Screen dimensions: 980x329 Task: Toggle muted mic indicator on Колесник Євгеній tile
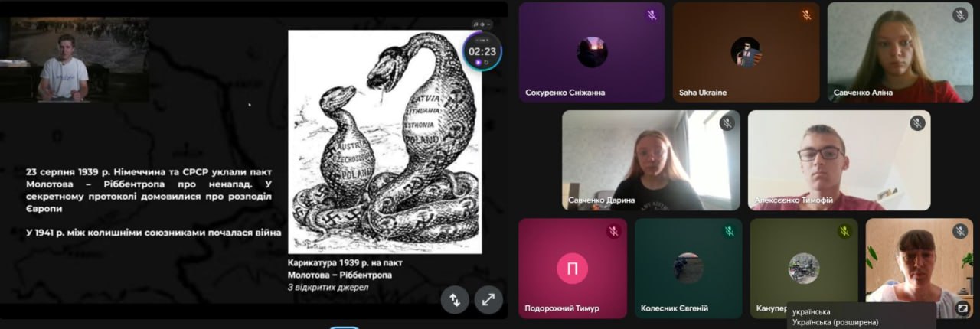coord(729,231)
